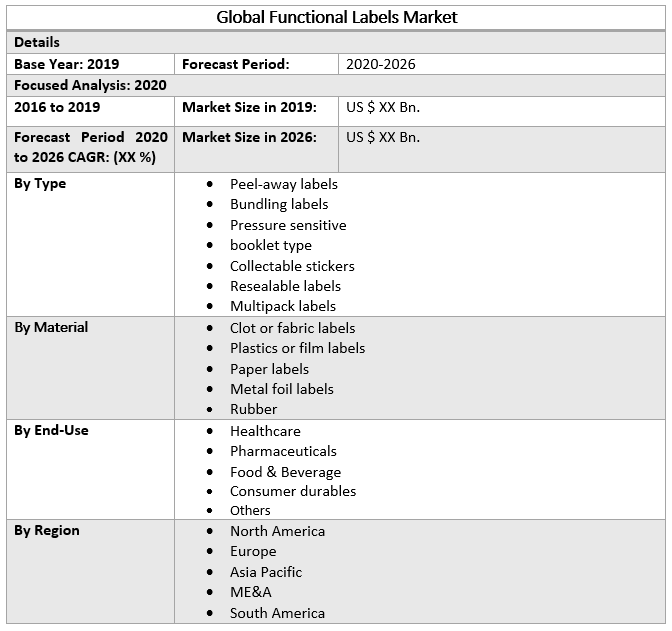The width and height of the screenshot is (672, 631).
Task: Select the Details header row
Action: [37, 42]
